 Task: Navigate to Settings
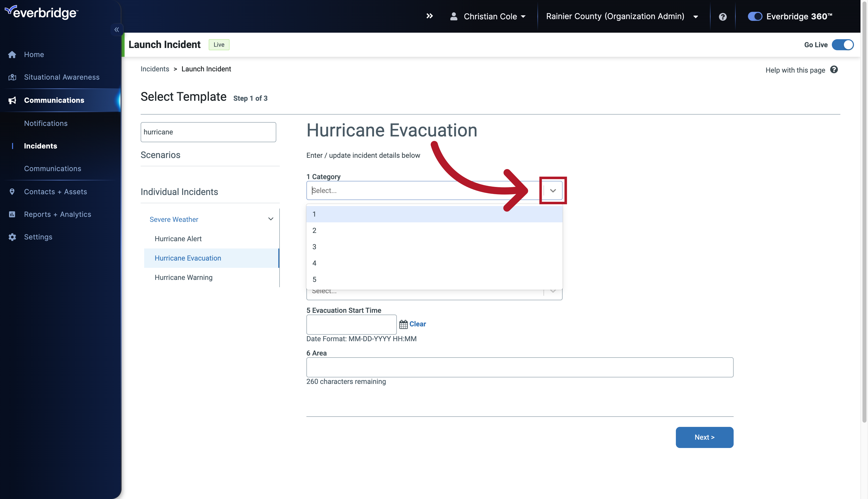pos(38,237)
